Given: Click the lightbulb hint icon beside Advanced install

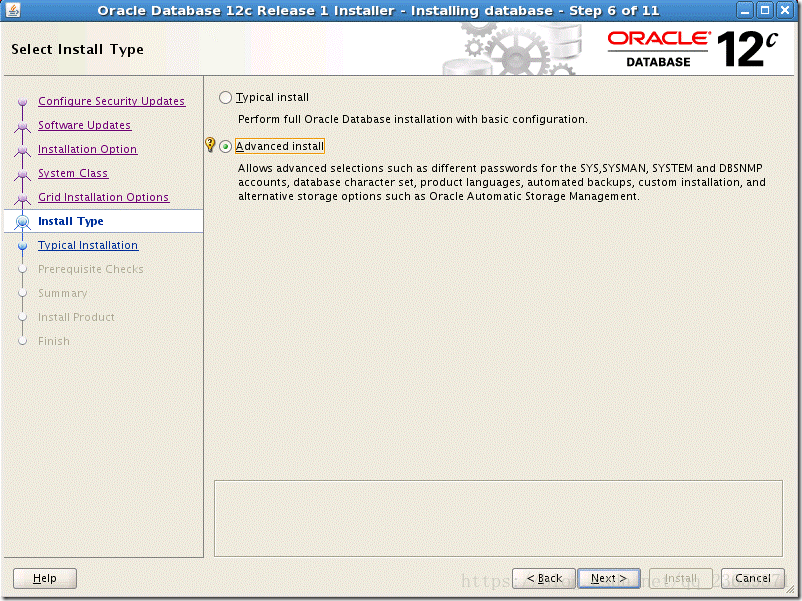Looking at the screenshot, I should coord(210,145).
